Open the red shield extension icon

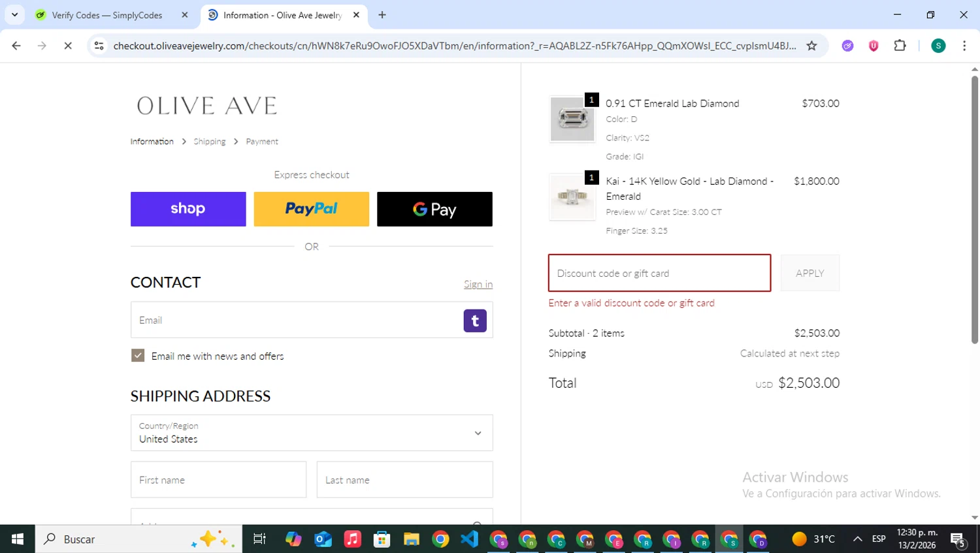(874, 46)
